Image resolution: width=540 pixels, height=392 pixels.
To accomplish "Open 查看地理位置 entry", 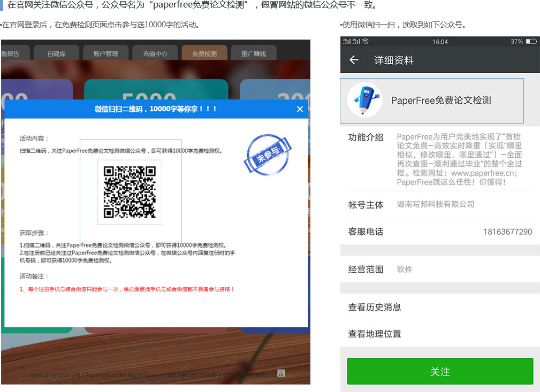I will tap(440, 334).
